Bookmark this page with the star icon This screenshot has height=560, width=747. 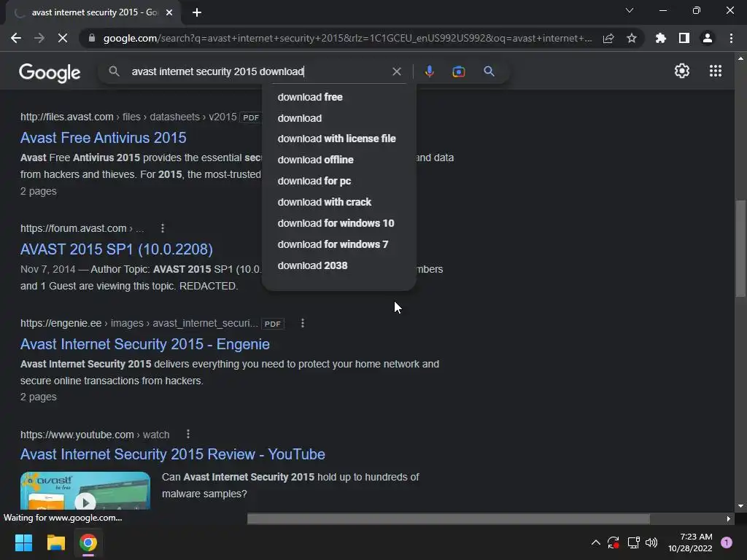[632, 38]
